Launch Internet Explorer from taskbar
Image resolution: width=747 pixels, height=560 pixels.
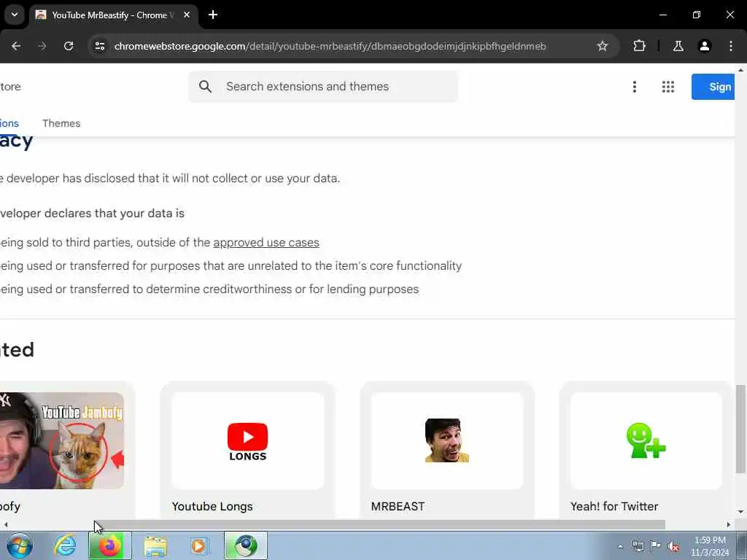point(65,545)
